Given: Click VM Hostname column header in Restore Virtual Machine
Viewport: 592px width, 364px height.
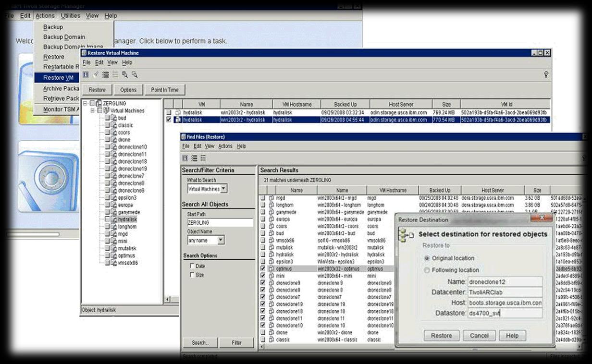Looking at the screenshot, I should [296, 104].
